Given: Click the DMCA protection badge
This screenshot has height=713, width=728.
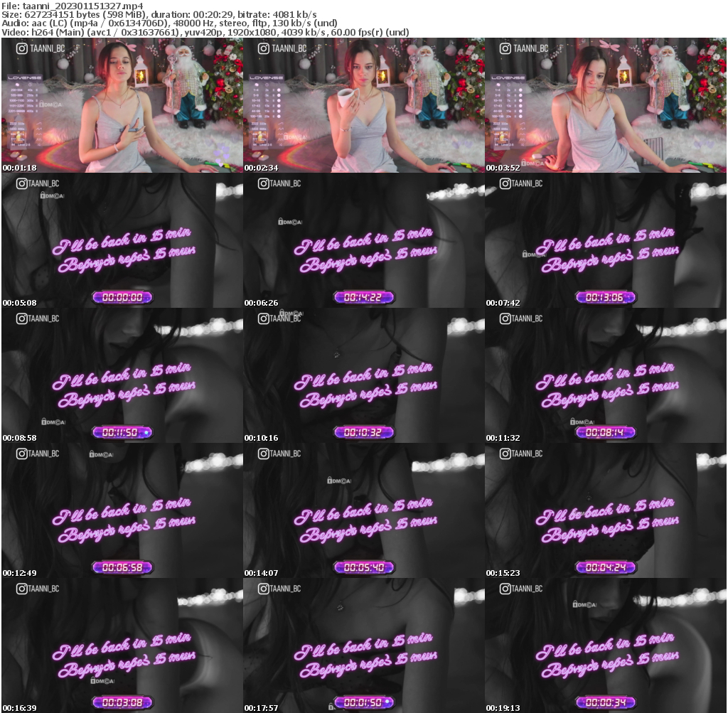Looking at the screenshot, I should (x=53, y=104).
